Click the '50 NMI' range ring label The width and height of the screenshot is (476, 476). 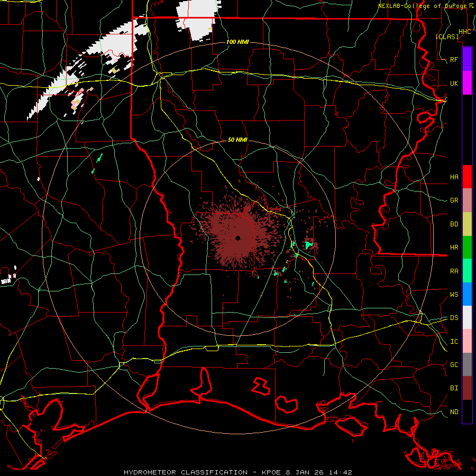(x=237, y=140)
